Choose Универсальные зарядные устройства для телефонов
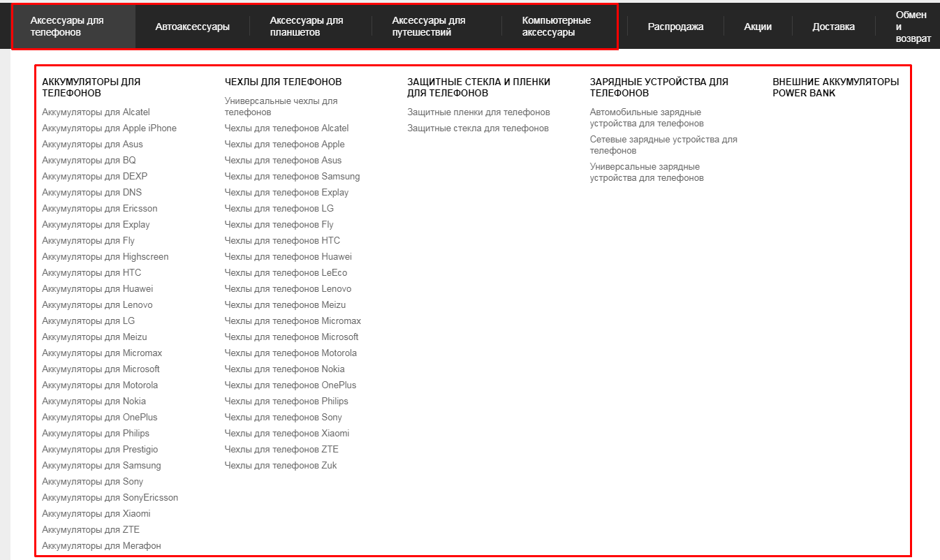The height and width of the screenshot is (560, 940). tap(647, 172)
